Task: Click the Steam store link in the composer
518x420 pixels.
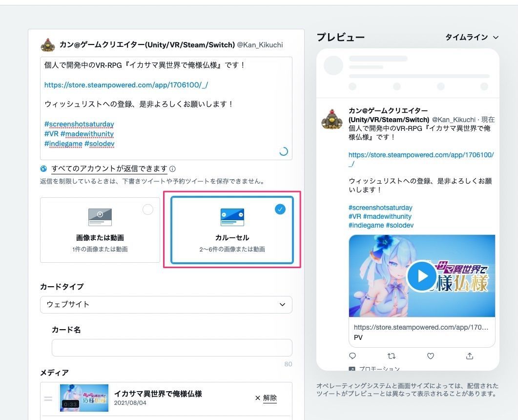Action: [x=126, y=85]
